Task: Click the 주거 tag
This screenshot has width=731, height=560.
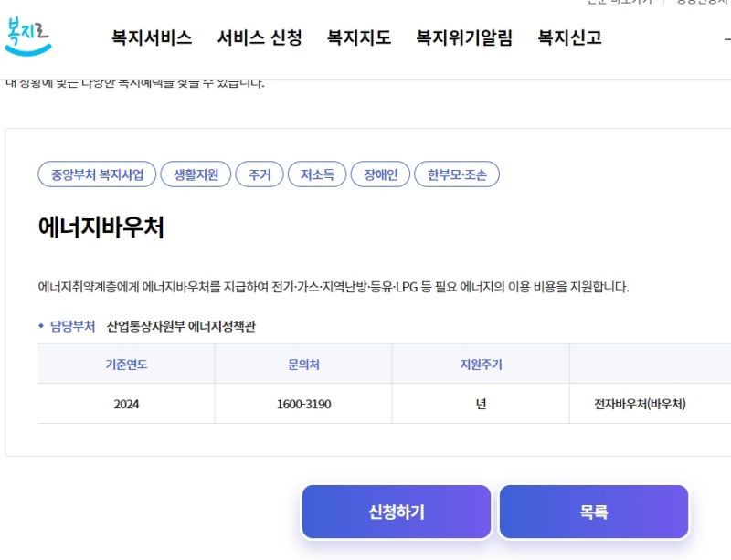Action: (x=260, y=174)
